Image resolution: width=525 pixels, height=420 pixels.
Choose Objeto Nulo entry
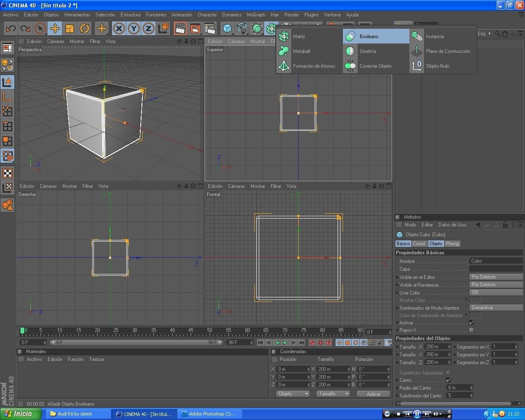(x=443, y=66)
